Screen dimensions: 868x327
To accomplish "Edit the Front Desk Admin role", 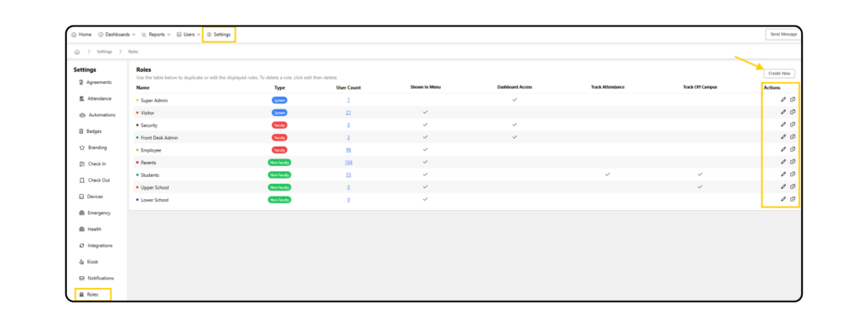I will click(x=782, y=136).
